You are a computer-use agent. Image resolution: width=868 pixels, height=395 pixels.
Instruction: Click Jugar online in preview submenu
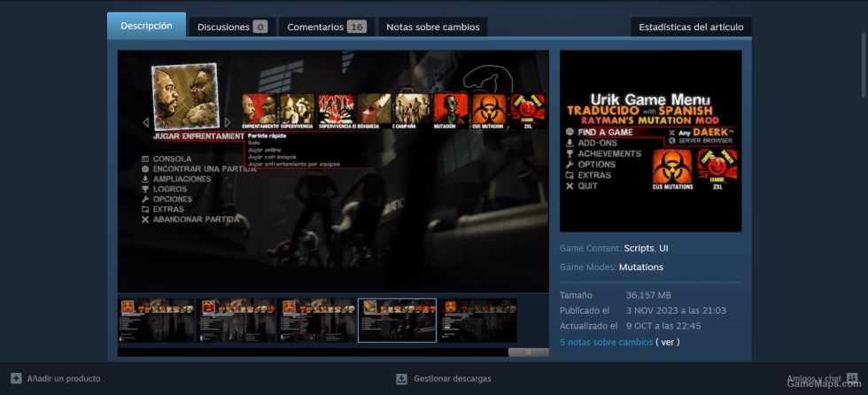tap(265, 150)
